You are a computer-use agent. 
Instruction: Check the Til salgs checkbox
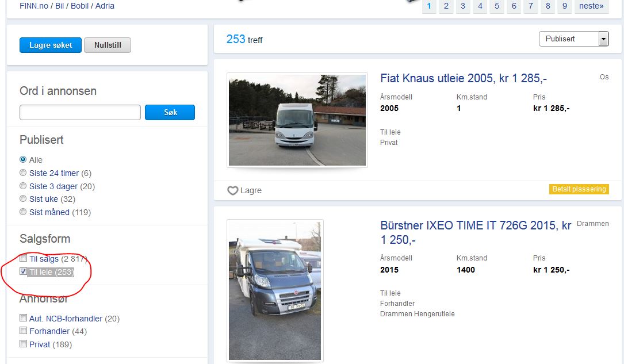point(24,258)
